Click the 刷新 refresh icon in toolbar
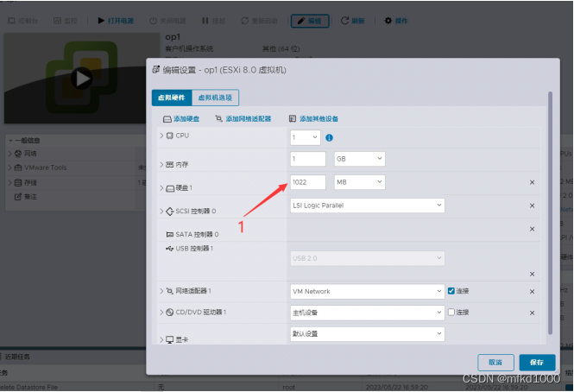The image size is (574, 392). (345, 21)
